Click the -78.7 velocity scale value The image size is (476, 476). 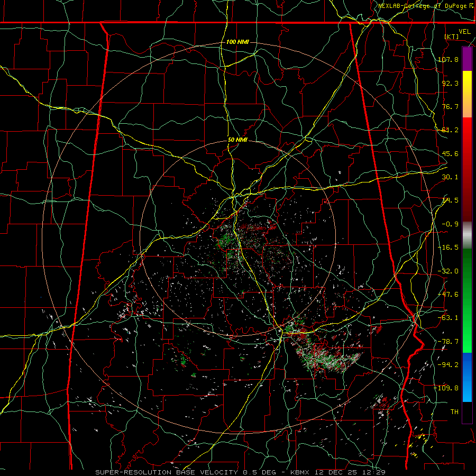(x=448, y=342)
